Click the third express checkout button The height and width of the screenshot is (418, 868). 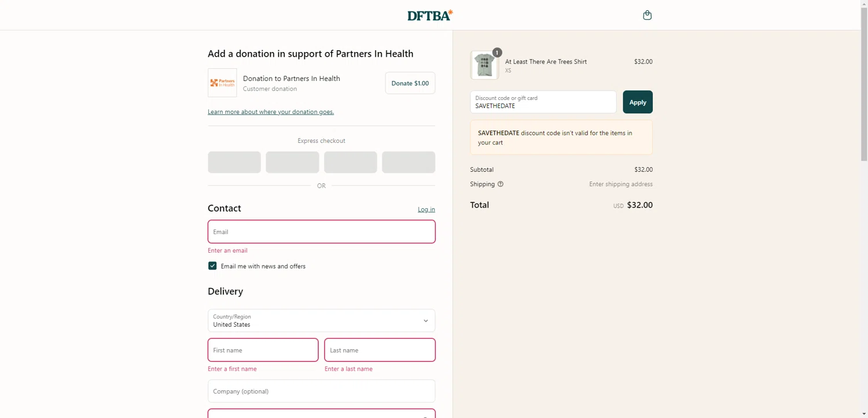[x=351, y=162]
